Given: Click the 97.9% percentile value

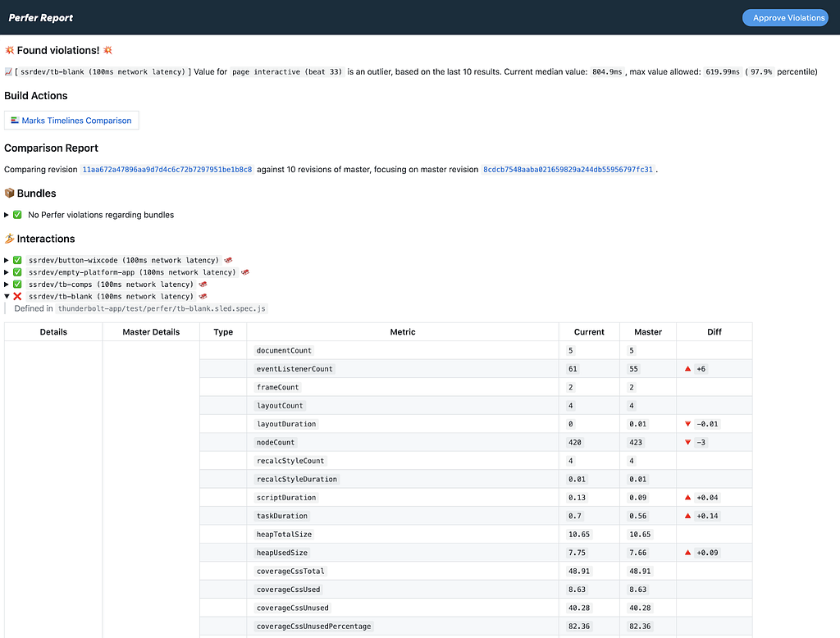Looking at the screenshot, I should click(x=761, y=72).
